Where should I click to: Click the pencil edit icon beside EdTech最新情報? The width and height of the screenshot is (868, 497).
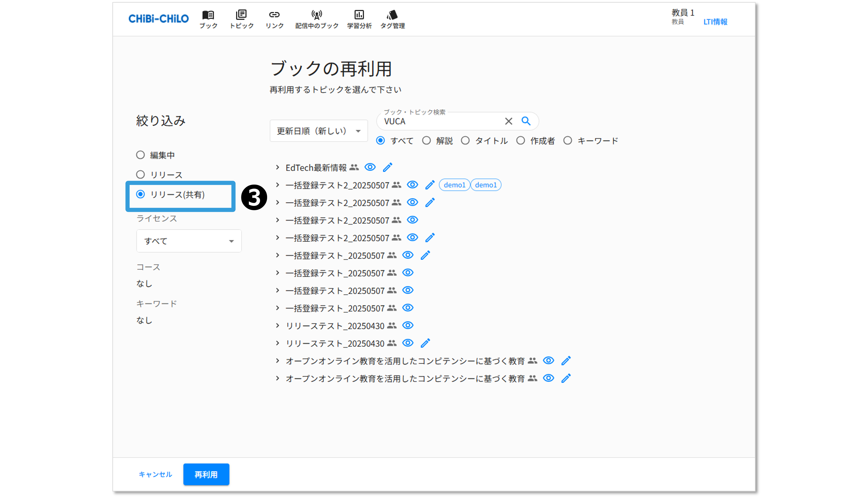point(387,167)
